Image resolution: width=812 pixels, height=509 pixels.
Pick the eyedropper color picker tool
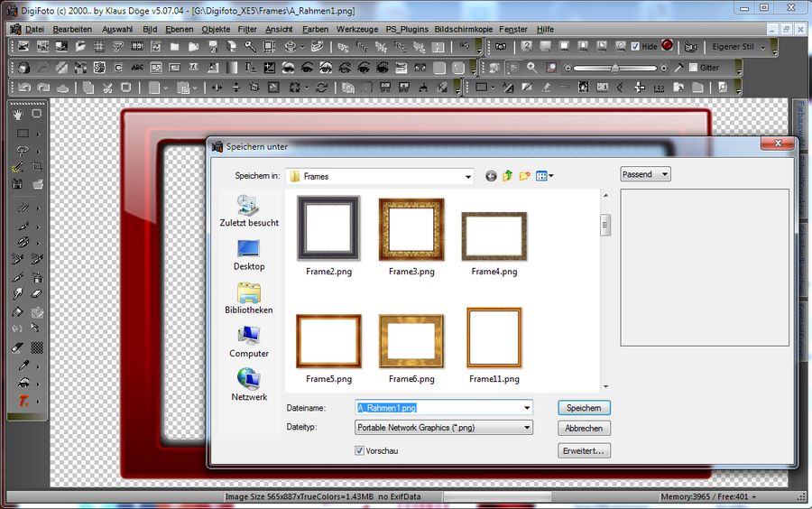22,365
